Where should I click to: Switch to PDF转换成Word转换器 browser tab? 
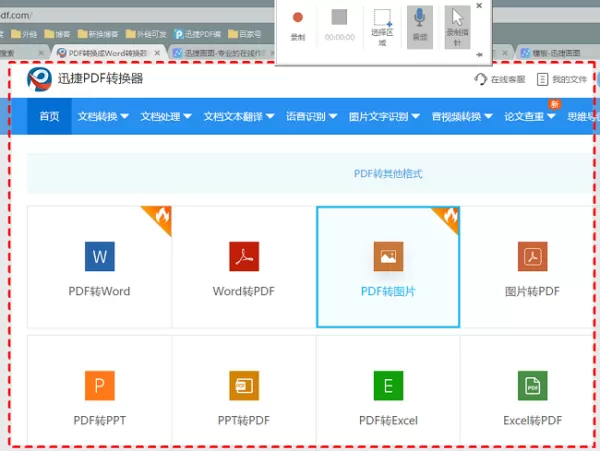click(107, 53)
